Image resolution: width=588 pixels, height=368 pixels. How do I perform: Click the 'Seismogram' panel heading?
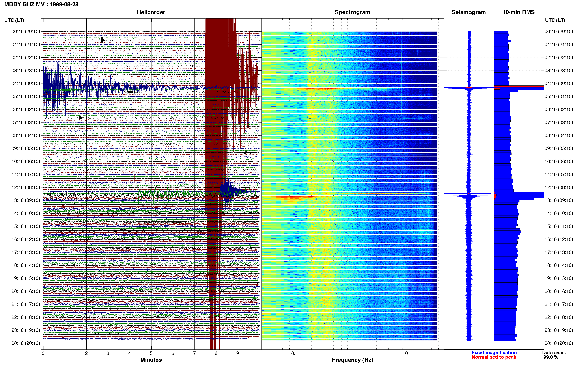pos(468,12)
